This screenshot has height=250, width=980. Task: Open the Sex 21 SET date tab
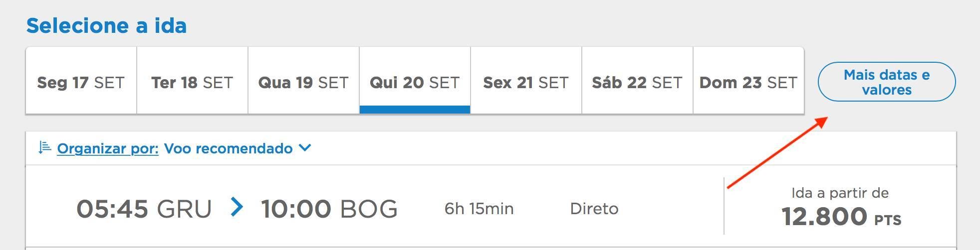(x=526, y=81)
